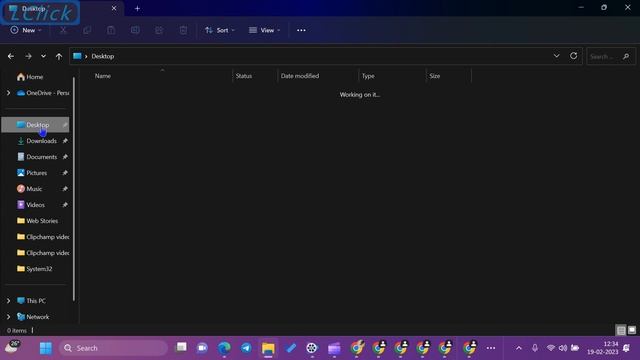The image size is (640, 360).
Task: Sort by the Type column header
Action: point(368,76)
